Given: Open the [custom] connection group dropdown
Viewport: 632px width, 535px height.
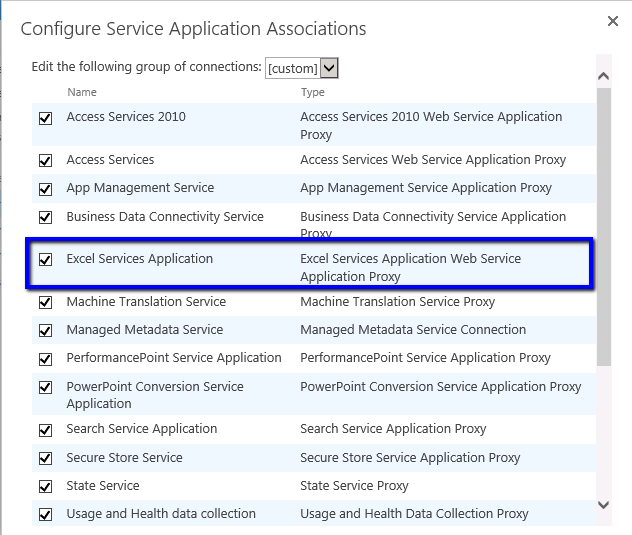Looking at the screenshot, I should [301, 68].
